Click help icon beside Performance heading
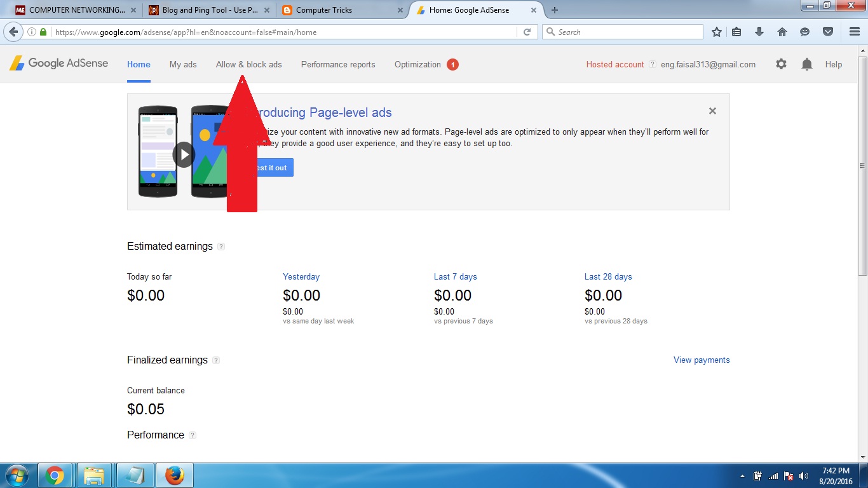The height and width of the screenshot is (488, 868). coord(193,435)
